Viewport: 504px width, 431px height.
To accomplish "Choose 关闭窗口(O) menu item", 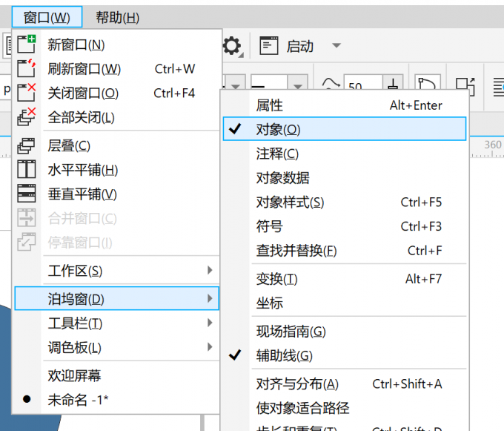I will 117,93.
